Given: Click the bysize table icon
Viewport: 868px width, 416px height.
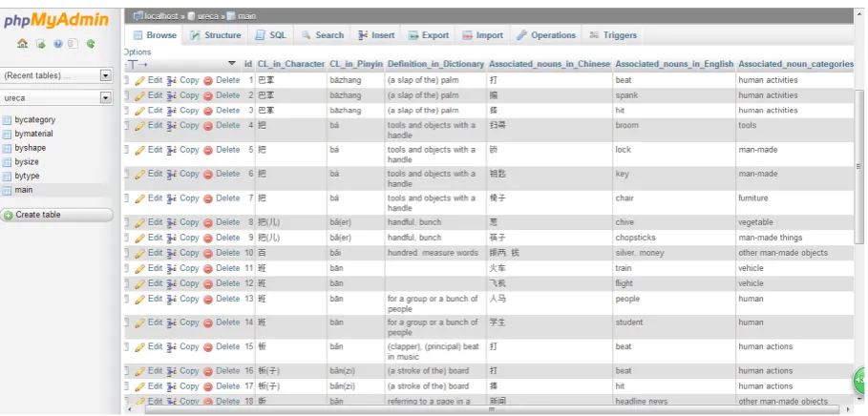Looking at the screenshot, I should tap(7, 162).
